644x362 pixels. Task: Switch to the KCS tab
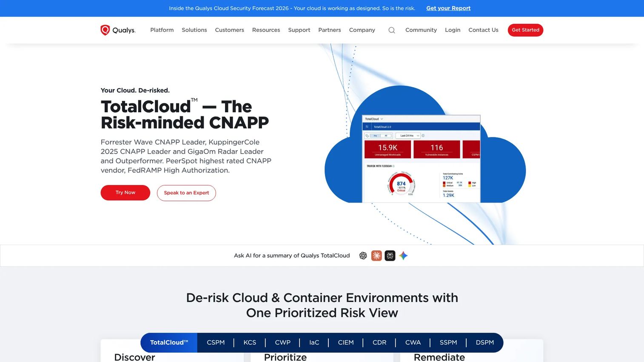point(250,342)
